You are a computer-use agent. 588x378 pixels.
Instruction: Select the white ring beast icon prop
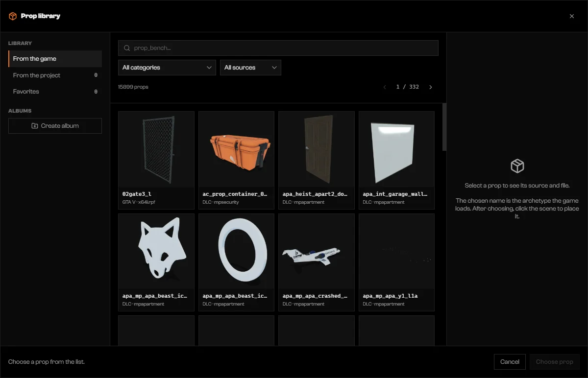[x=236, y=251]
